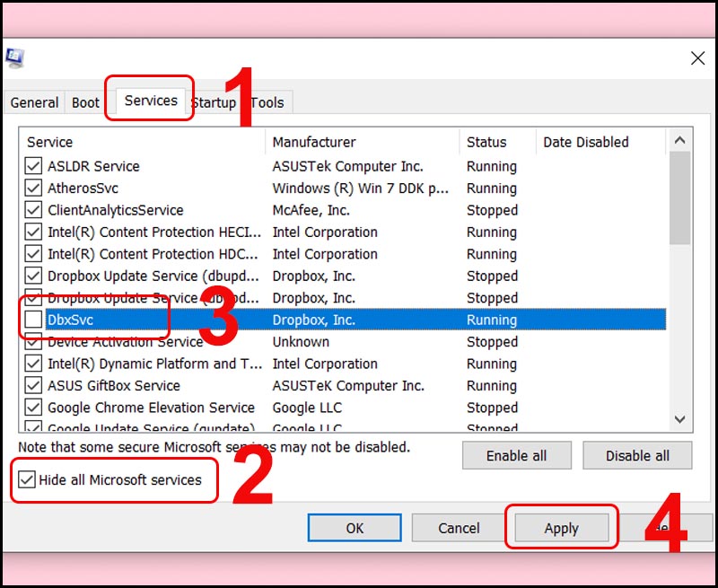Uncheck Intel(R) Dynamic Platform service checkbox
The image size is (718, 588).
point(33,364)
